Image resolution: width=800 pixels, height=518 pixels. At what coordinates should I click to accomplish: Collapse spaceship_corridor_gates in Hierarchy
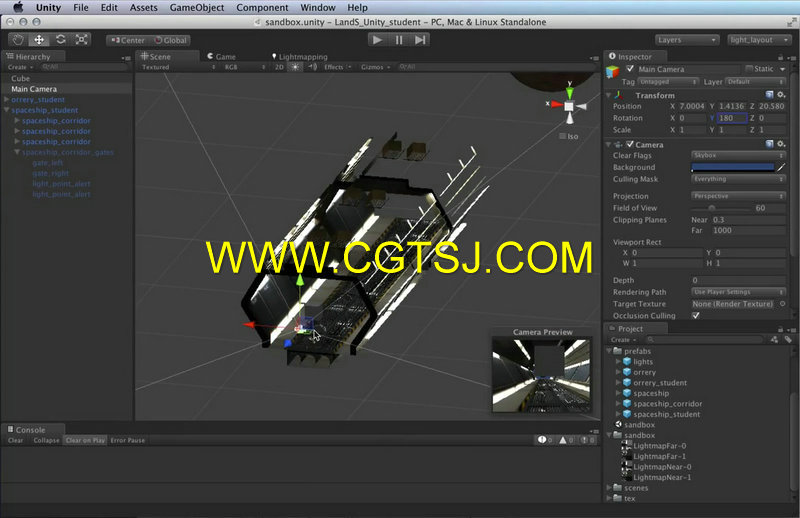point(17,152)
